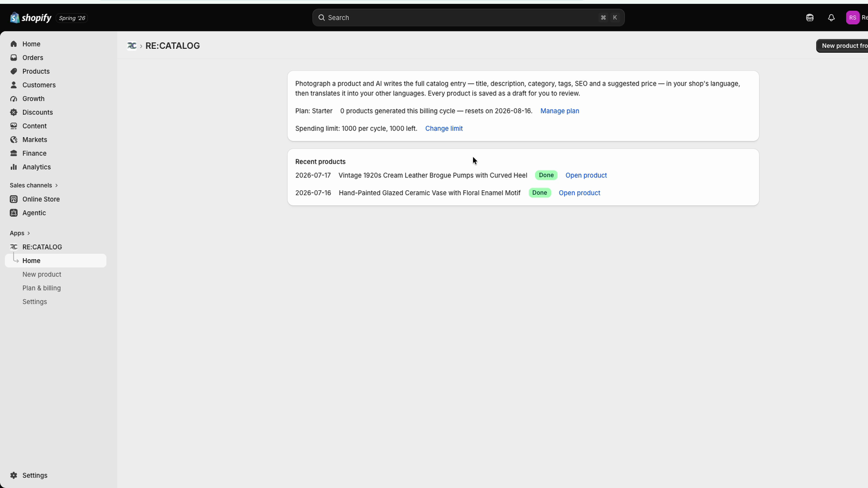The height and width of the screenshot is (488, 868).
Task: Focus the Search field
Action: click(x=468, y=18)
